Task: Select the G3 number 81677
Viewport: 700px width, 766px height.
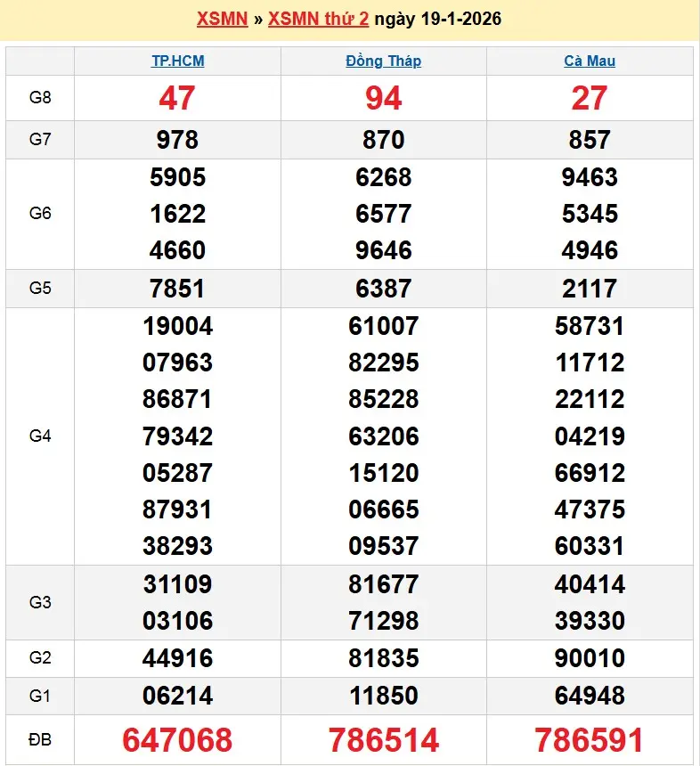Action: tap(383, 584)
